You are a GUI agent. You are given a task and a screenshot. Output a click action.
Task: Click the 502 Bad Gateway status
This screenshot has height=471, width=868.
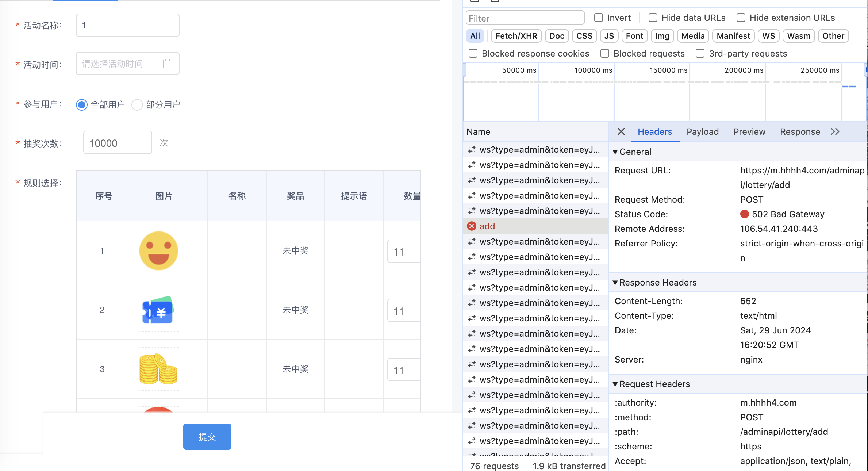tap(782, 214)
